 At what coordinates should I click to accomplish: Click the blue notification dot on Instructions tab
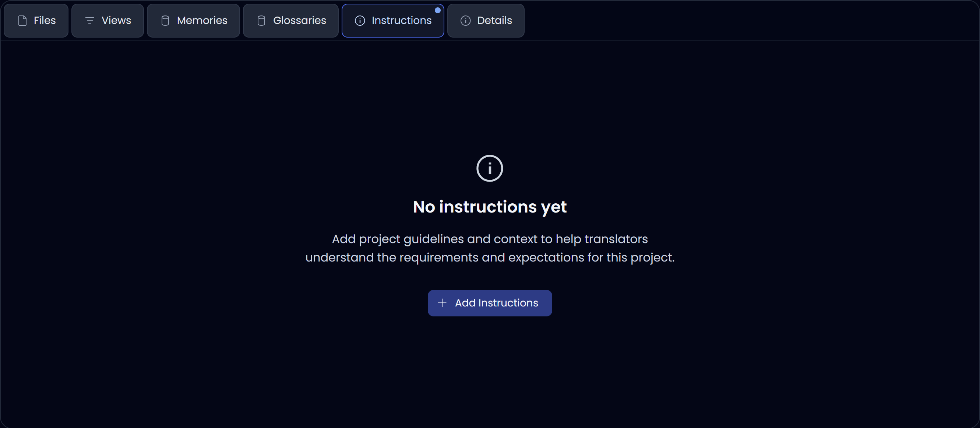[x=437, y=10]
